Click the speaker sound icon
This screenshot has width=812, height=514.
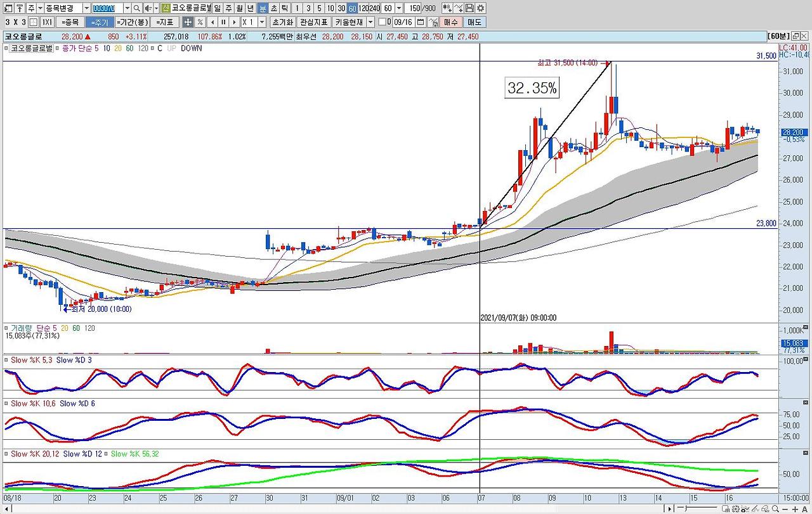147,8
